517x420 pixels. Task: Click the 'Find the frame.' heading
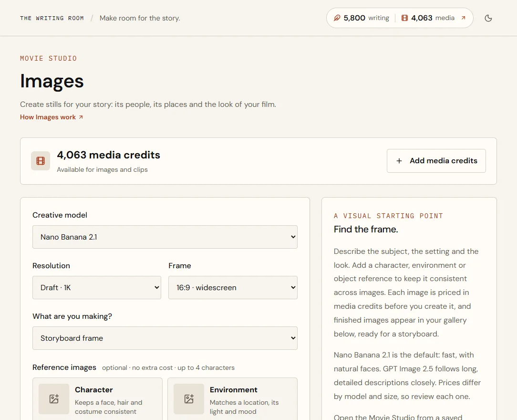(366, 229)
